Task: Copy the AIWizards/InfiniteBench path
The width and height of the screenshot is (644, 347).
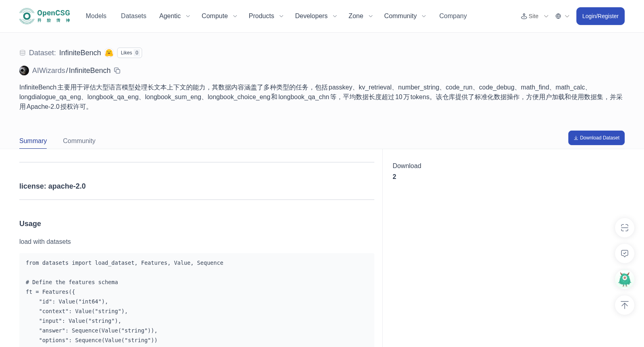Action: click(x=117, y=71)
